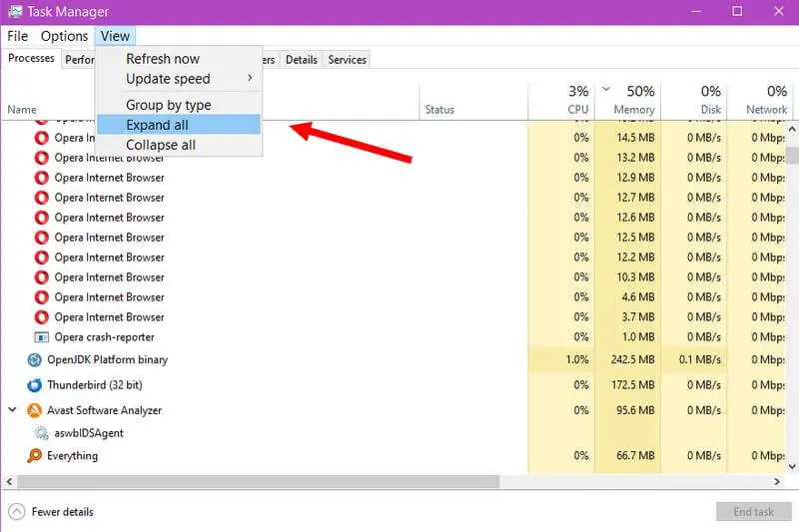Click Opera icon in 12.6 MB row
This screenshot has height=532, width=799.
(41, 218)
